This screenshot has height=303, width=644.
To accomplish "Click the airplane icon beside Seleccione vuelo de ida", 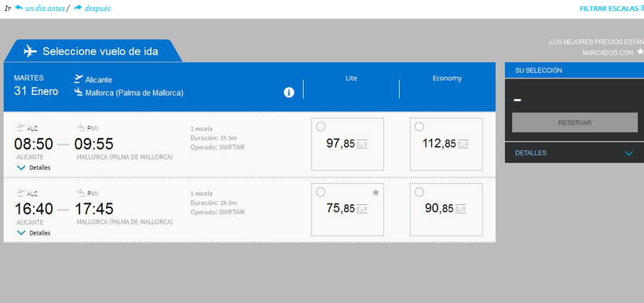I will (x=30, y=51).
